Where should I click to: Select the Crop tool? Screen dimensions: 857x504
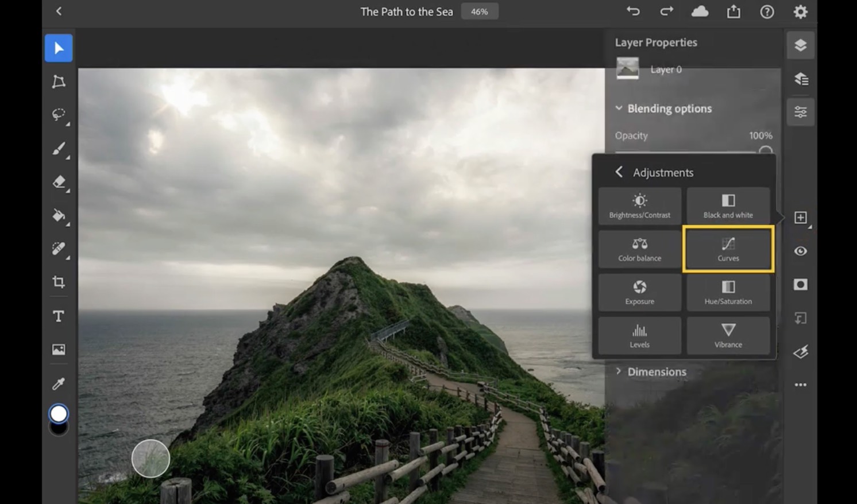point(59,282)
